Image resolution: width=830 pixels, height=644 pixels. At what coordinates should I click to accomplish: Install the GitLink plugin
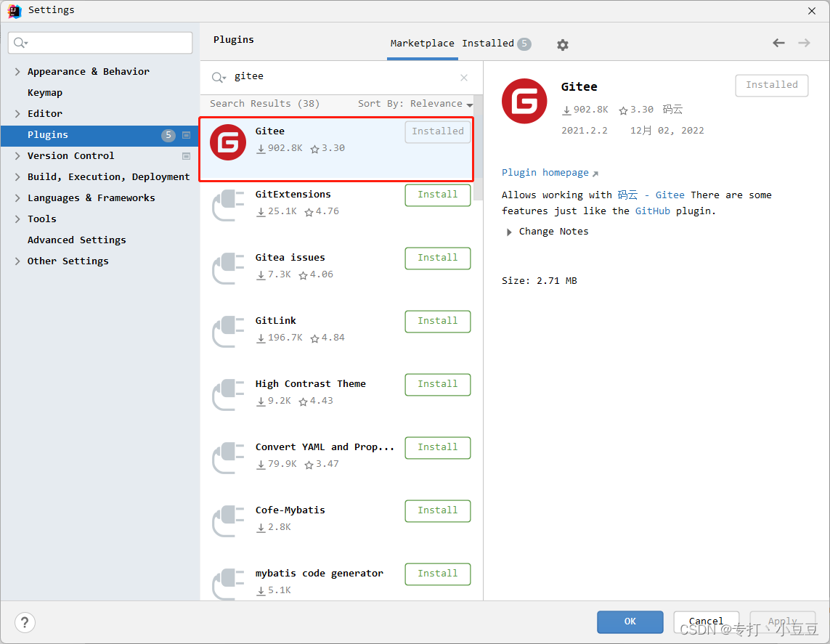(x=438, y=321)
